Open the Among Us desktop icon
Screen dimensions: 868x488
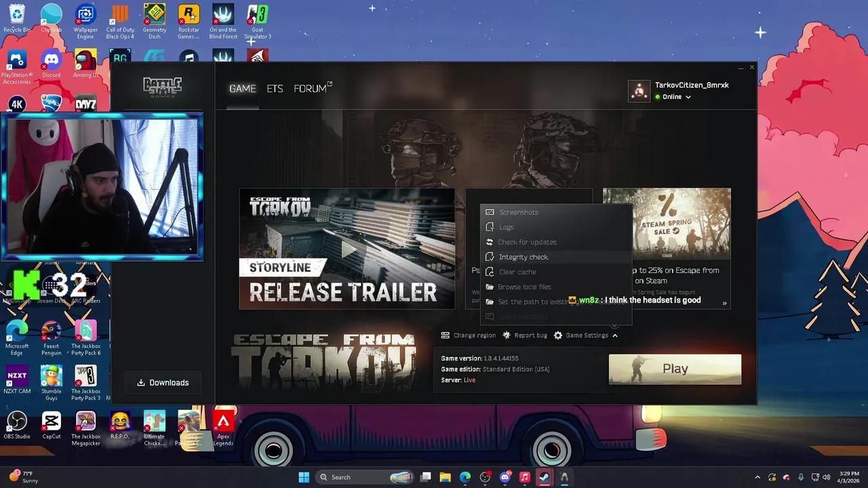85,64
